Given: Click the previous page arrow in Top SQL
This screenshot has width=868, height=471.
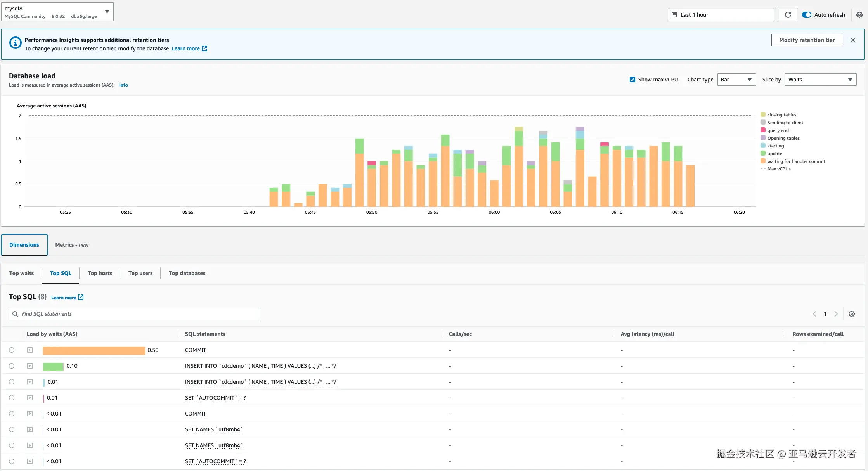Looking at the screenshot, I should coord(814,314).
